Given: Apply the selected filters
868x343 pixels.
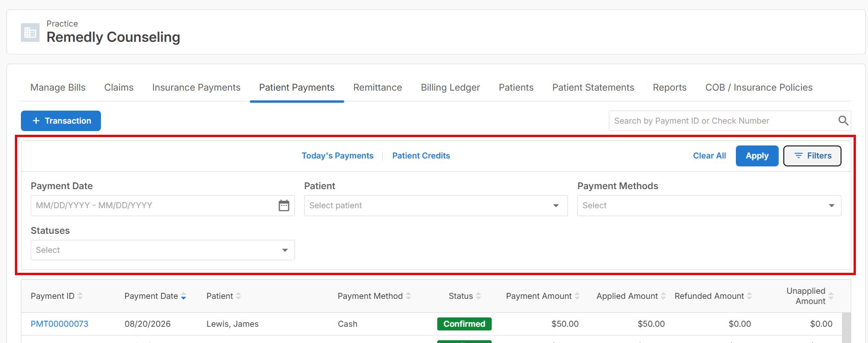Looking at the screenshot, I should (x=757, y=156).
